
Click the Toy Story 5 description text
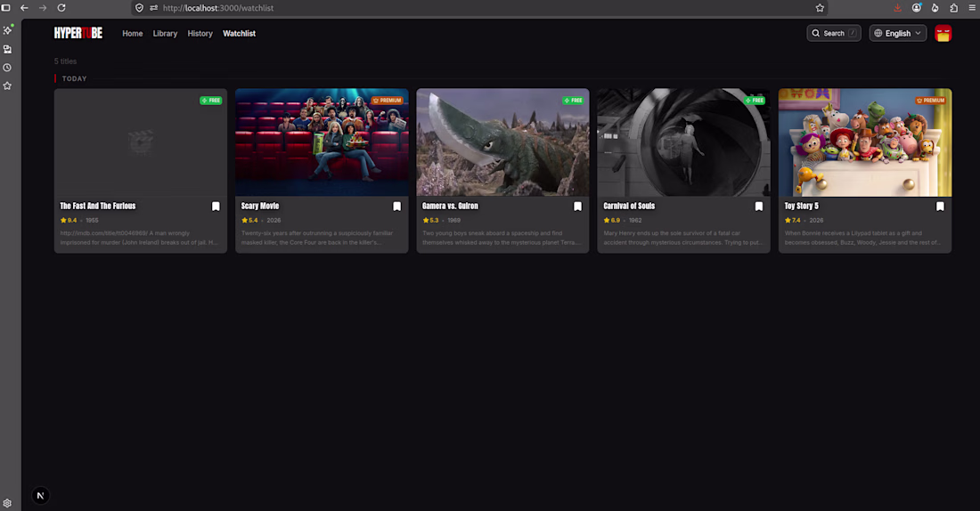862,238
